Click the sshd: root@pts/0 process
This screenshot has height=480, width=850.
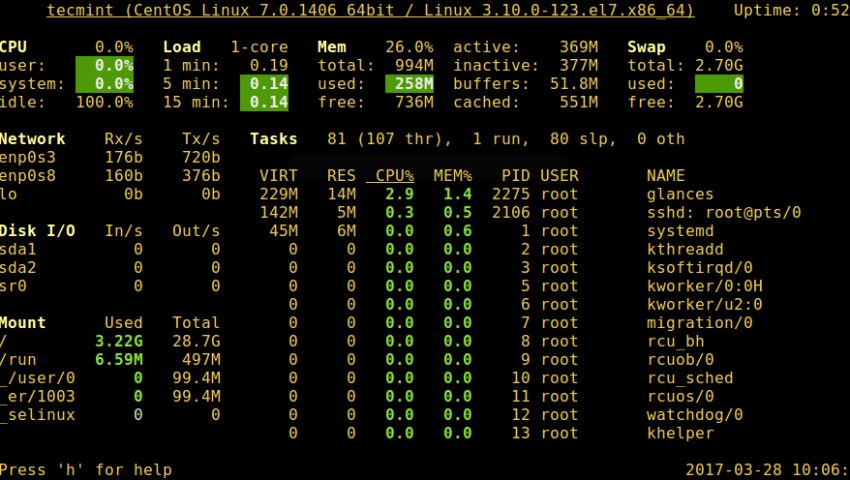coord(723,213)
